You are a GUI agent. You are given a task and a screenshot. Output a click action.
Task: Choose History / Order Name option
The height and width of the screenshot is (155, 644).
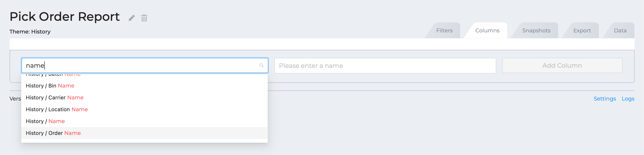pos(144,133)
